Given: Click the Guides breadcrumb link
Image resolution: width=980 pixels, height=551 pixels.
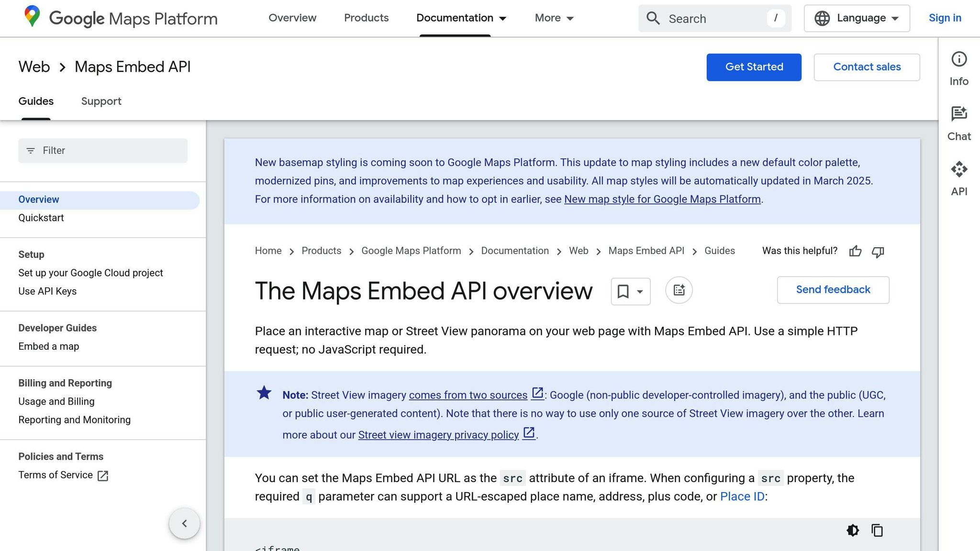Looking at the screenshot, I should pyautogui.click(x=719, y=251).
